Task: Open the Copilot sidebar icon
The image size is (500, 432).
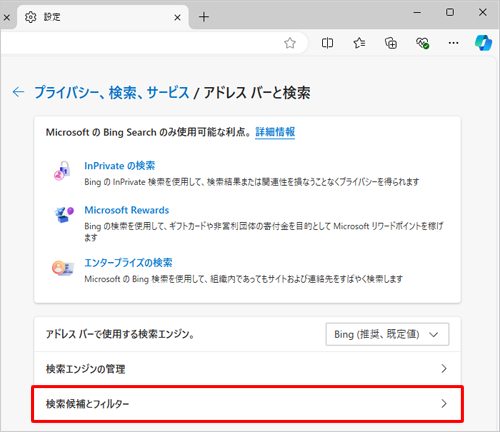Action: pos(483,43)
